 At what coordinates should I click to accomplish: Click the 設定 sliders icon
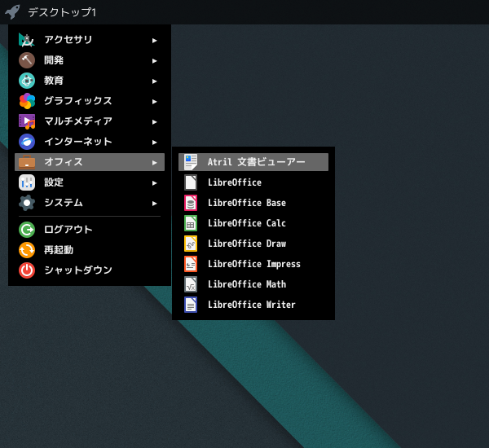point(27,182)
